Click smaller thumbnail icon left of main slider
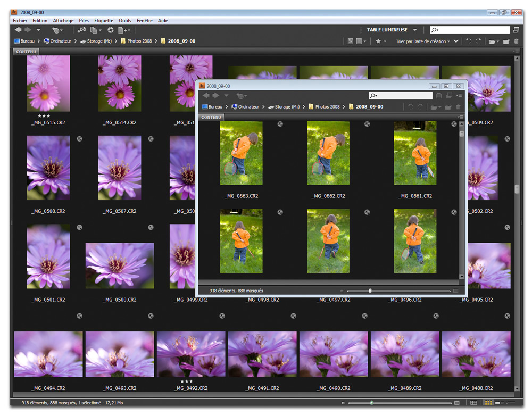532x415 pixels. (x=343, y=403)
